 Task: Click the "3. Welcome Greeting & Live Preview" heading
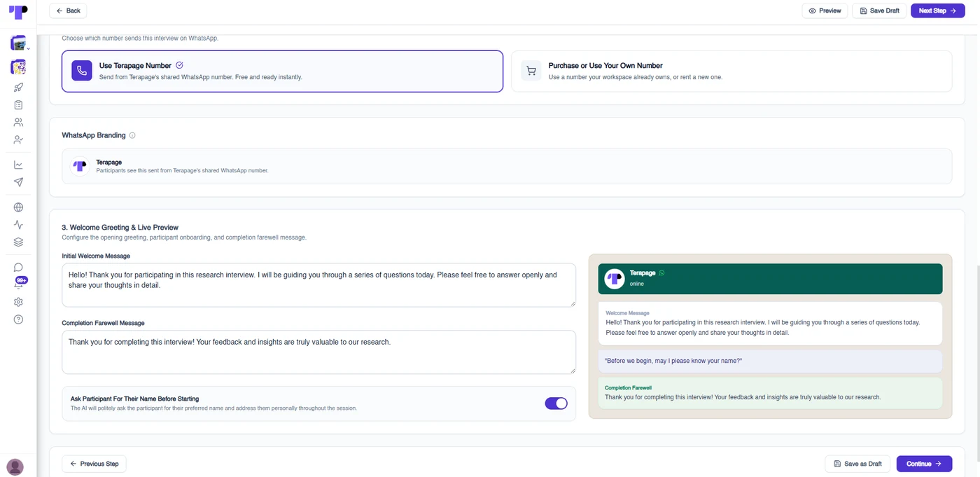[x=120, y=228]
